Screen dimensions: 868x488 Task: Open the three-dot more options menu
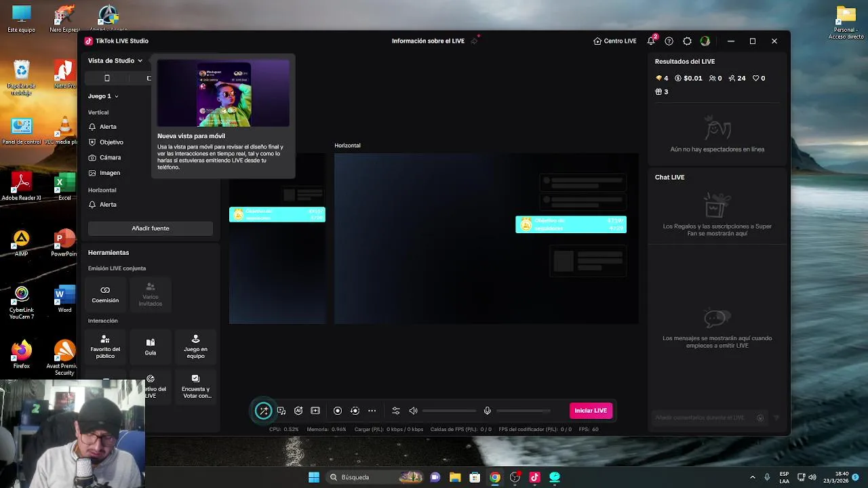[372, 411]
